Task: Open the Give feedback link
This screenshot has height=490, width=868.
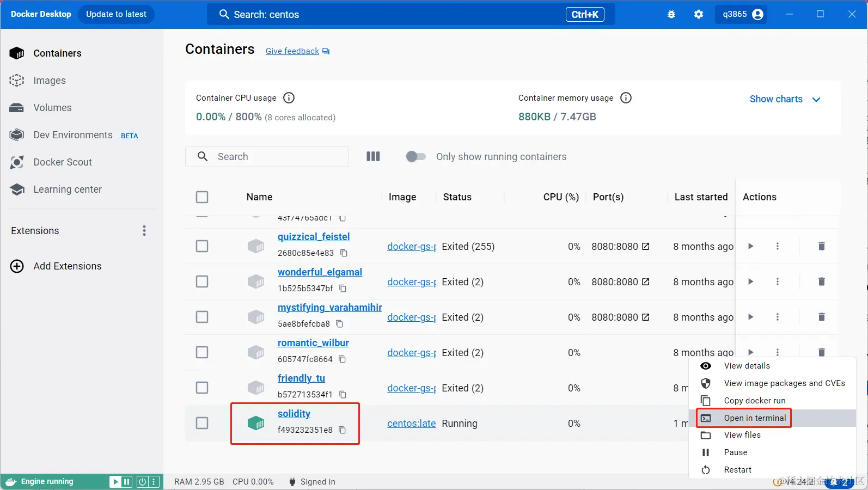Action: coord(297,51)
